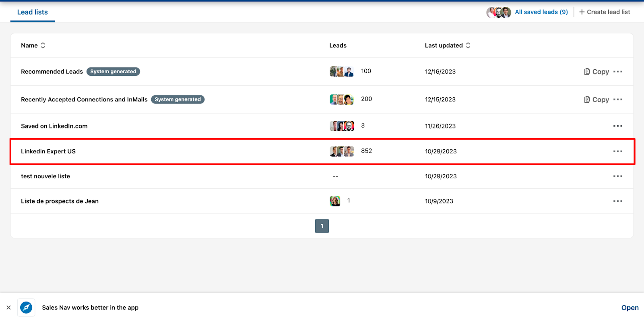Select the 852 leads count
This screenshot has height=322, width=644.
366,151
